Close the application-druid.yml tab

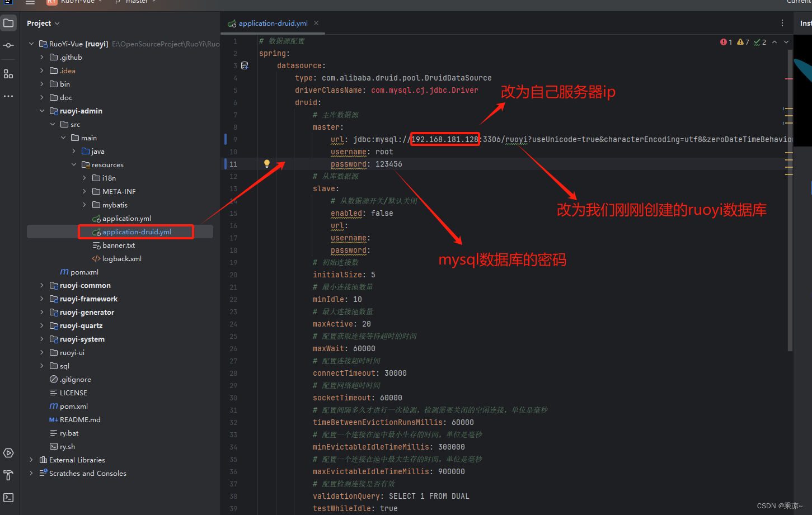316,23
